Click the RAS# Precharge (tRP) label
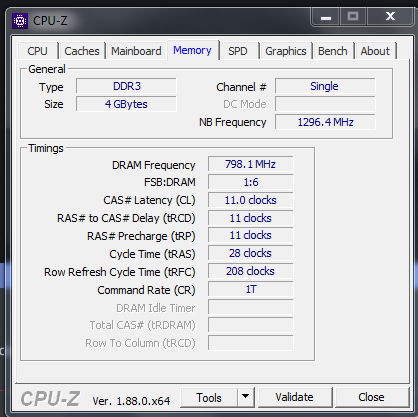Screen dimensions: 418x417 pos(141,236)
